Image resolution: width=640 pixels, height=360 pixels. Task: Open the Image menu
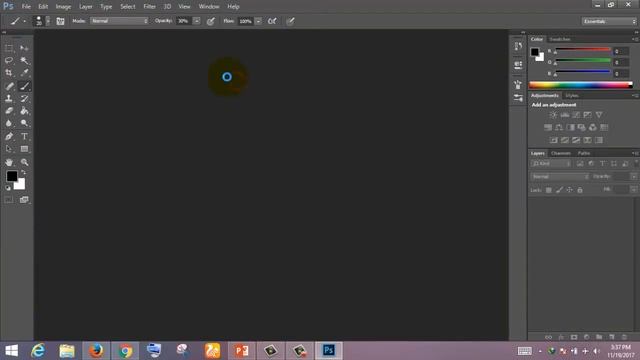tap(63, 7)
